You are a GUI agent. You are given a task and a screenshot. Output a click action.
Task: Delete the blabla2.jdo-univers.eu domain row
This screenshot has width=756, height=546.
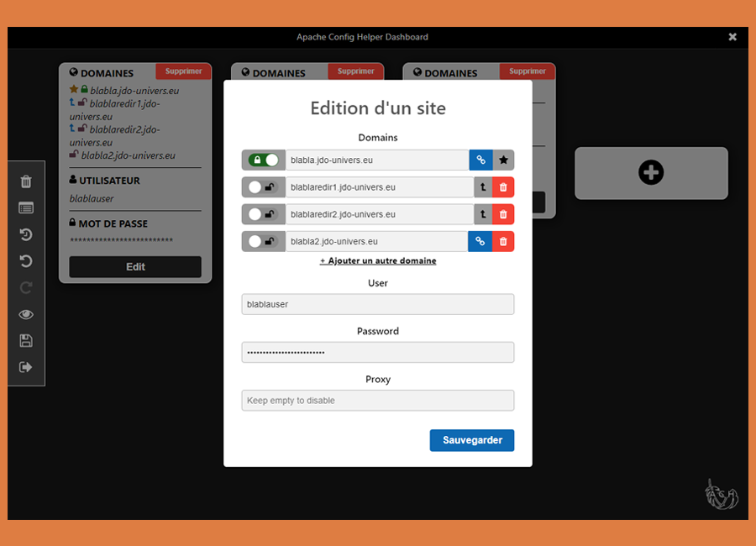[503, 242]
